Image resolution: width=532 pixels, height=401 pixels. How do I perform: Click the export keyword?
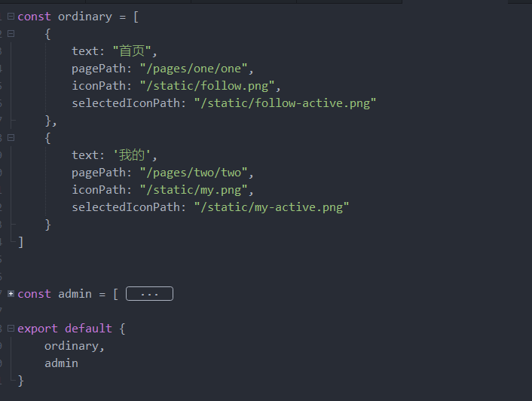click(x=38, y=329)
